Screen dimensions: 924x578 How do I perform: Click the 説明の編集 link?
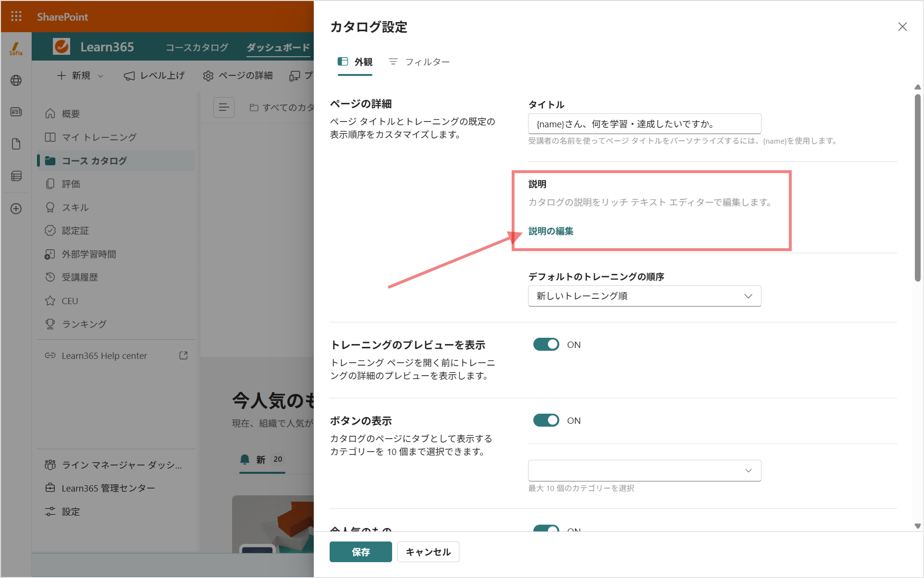551,231
